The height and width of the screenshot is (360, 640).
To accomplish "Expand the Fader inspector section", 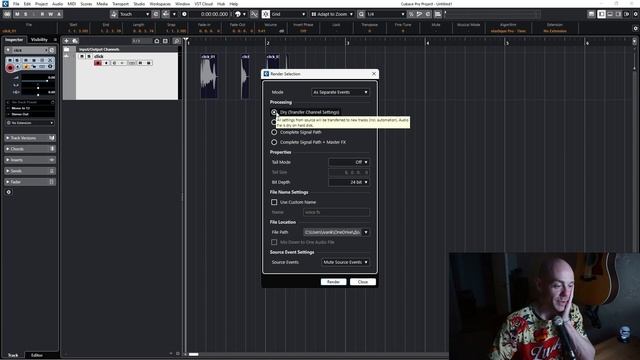I will [30, 182].
